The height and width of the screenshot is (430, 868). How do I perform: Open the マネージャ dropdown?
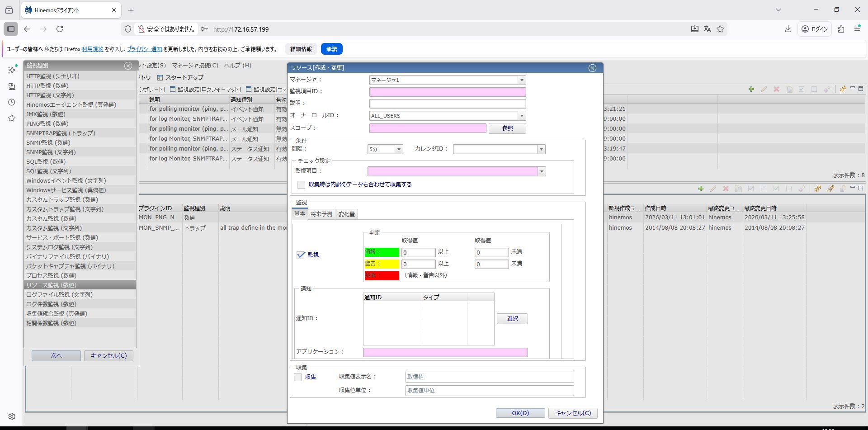click(522, 80)
